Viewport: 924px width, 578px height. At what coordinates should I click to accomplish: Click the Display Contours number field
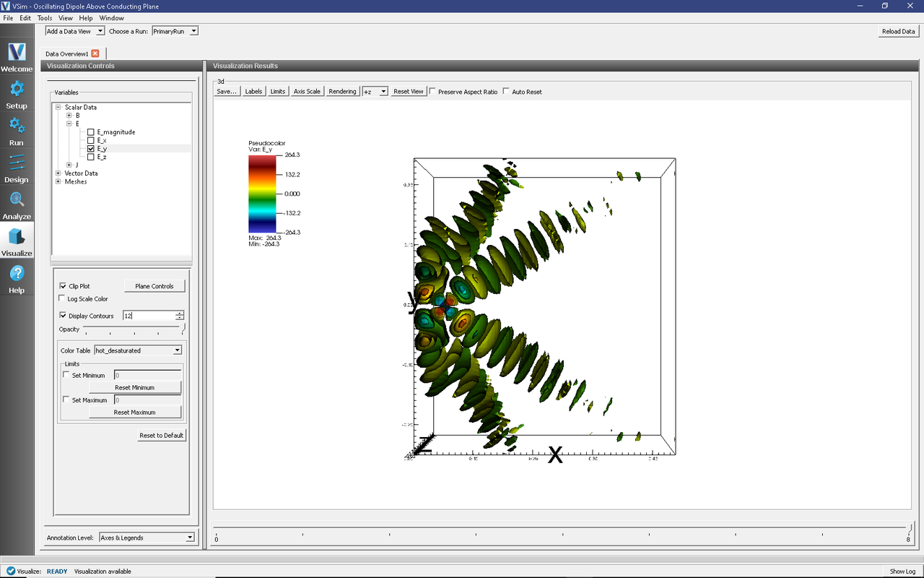pyautogui.click(x=148, y=316)
